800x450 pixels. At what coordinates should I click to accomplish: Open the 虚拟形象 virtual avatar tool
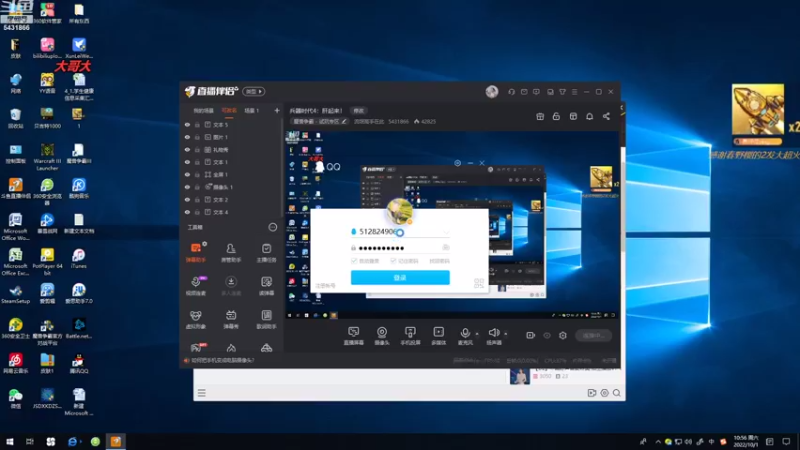point(196,319)
